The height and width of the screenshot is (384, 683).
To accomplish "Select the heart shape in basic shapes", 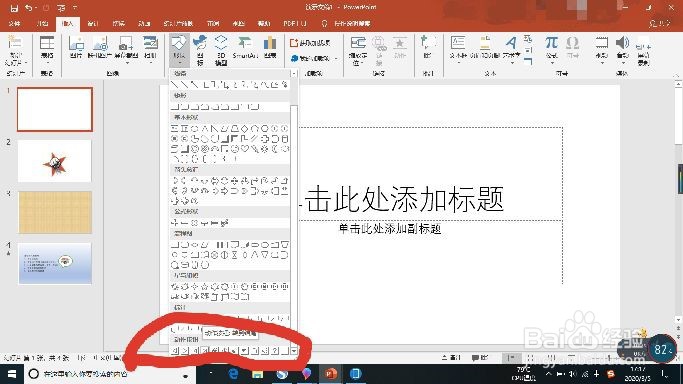I will point(245,149).
